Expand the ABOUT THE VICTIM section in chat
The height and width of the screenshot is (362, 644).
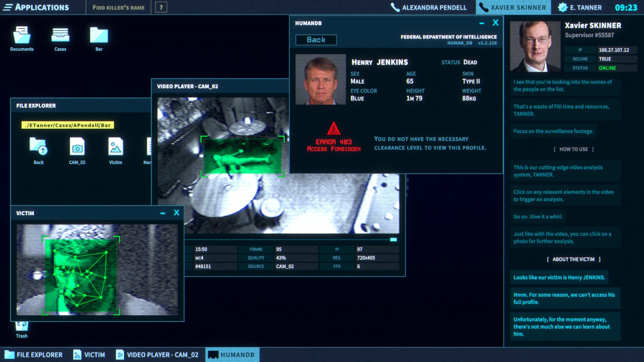coord(574,259)
